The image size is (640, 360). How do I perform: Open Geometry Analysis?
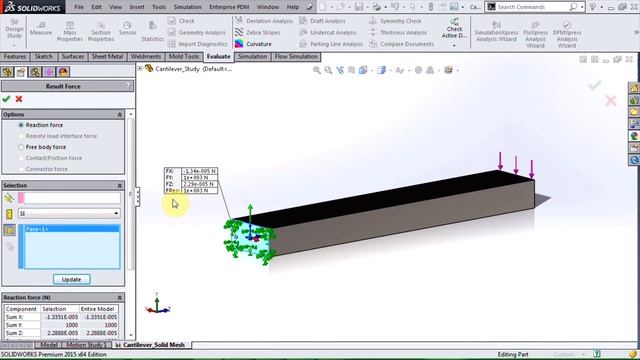point(197,32)
